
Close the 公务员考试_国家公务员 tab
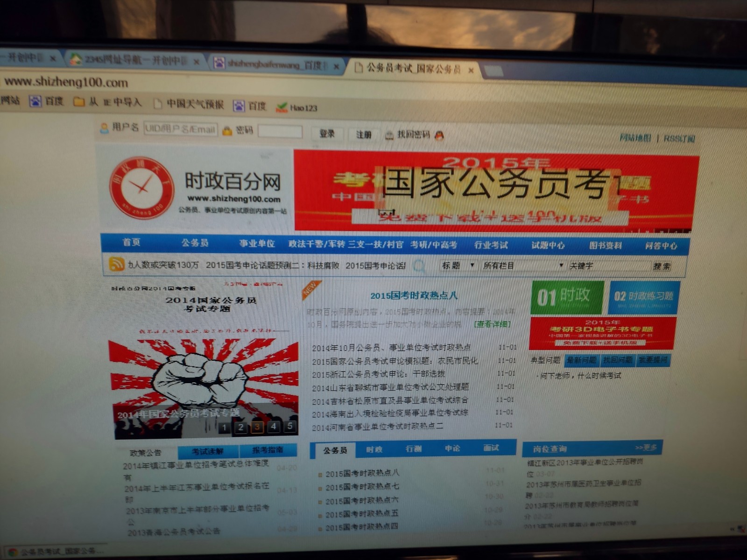pyautogui.click(x=471, y=70)
